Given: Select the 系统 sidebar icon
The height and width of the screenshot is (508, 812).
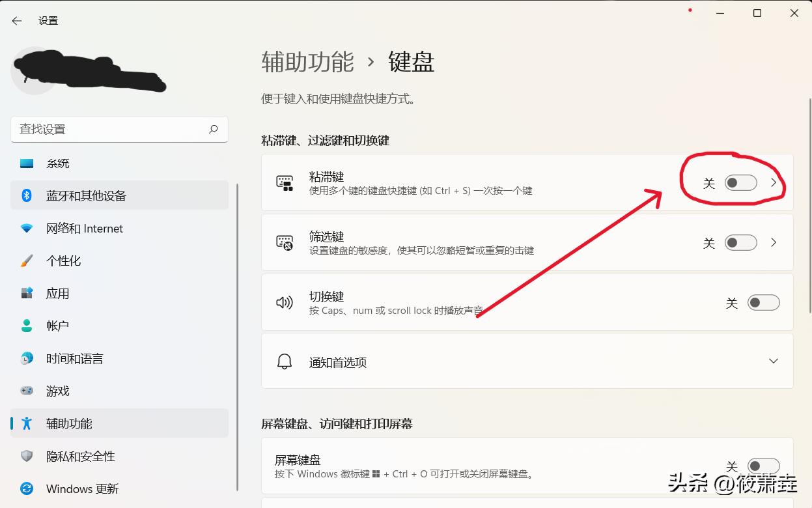Looking at the screenshot, I should (27, 163).
